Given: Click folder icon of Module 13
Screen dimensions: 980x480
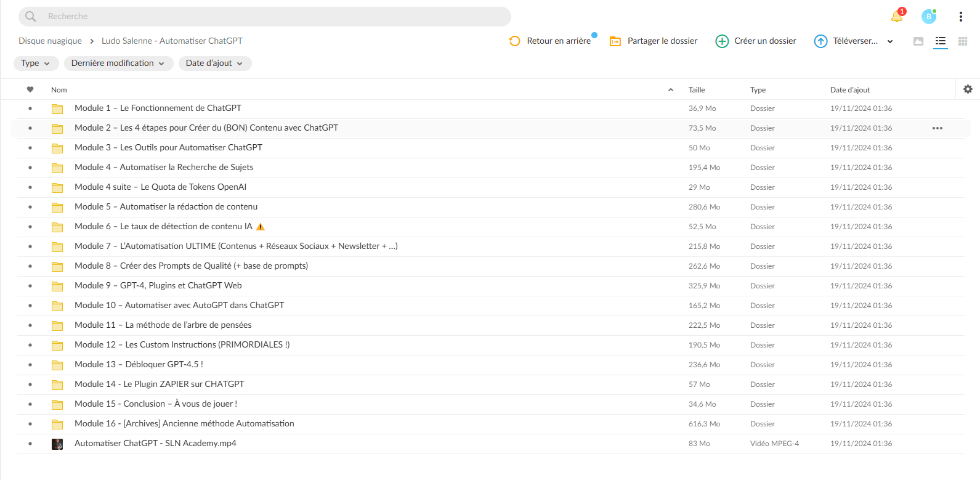Looking at the screenshot, I should coord(57,365).
